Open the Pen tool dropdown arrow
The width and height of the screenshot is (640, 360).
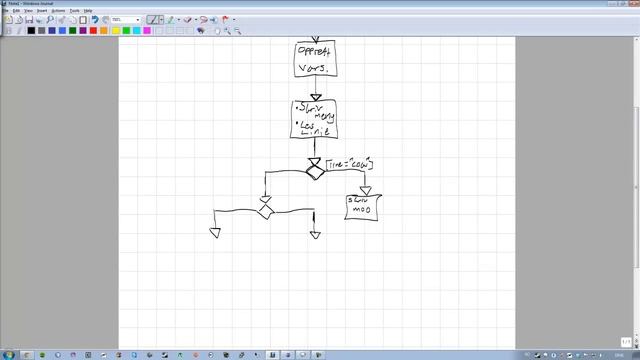161,20
